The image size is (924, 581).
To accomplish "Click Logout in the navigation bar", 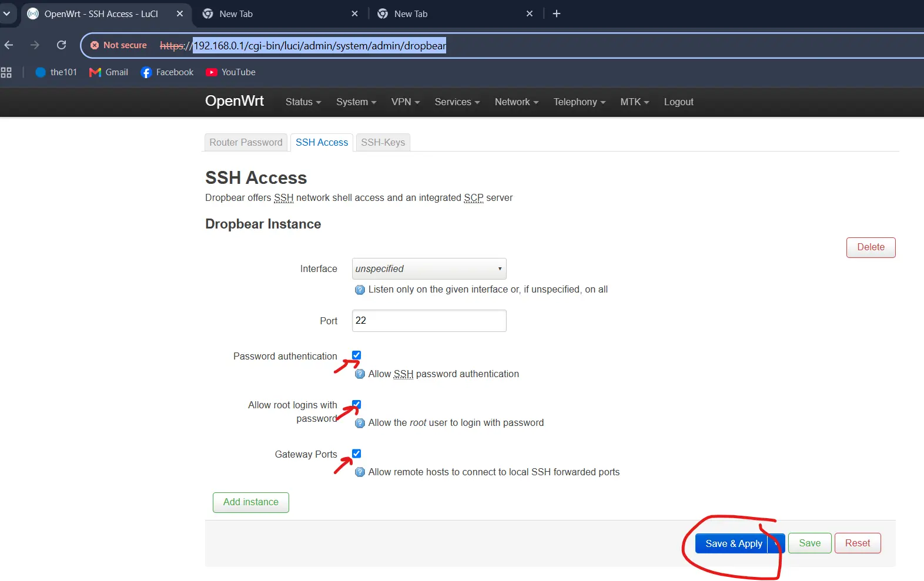I will click(679, 102).
